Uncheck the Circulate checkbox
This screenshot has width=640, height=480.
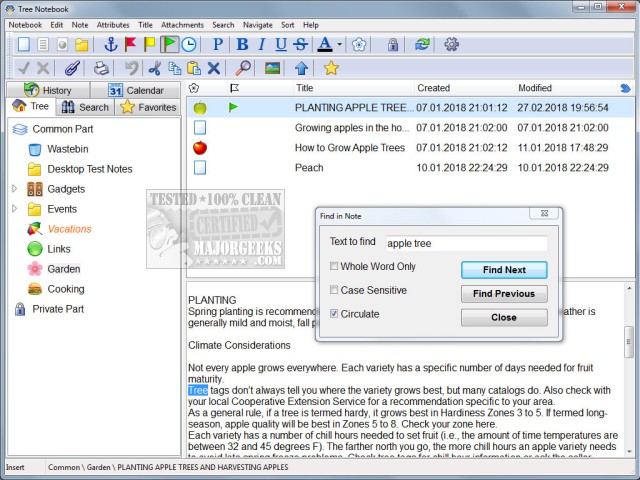coord(334,313)
